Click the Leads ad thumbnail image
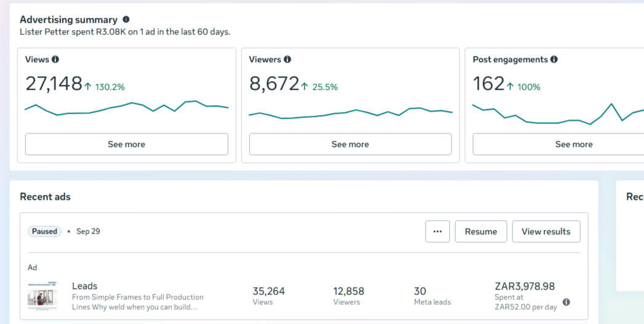The width and height of the screenshot is (644, 324). pyautogui.click(x=42, y=295)
